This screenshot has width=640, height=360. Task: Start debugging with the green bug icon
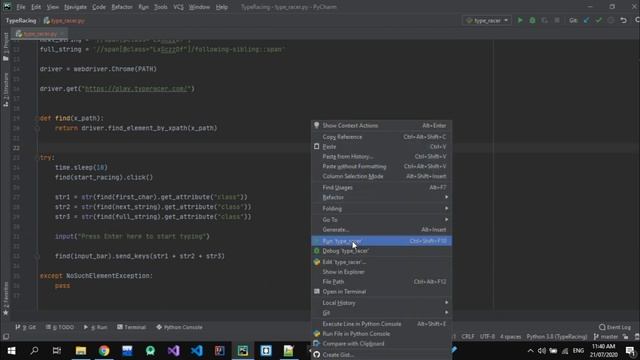(x=532, y=20)
